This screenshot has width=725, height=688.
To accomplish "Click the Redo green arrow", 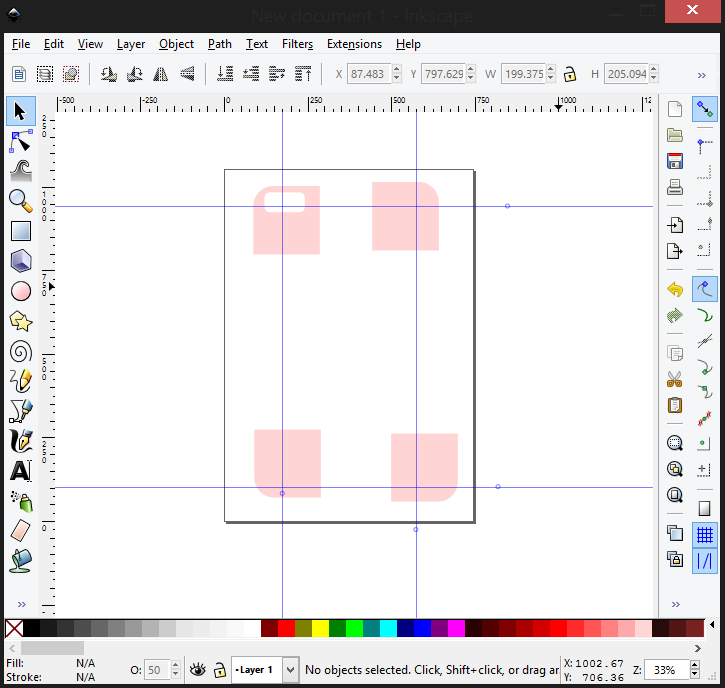I will click(675, 316).
